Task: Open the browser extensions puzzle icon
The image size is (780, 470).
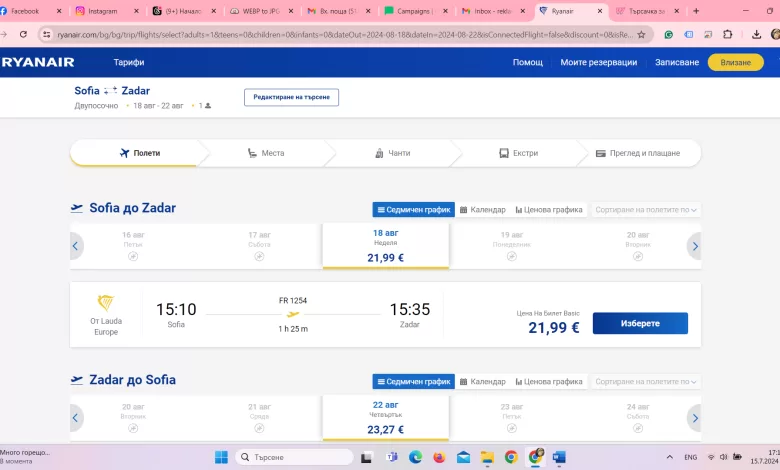Action: (x=727, y=34)
